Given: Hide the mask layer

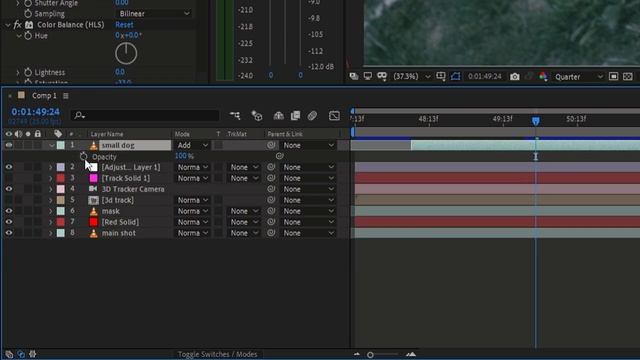Looking at the screenshot, I should (9, 211).
